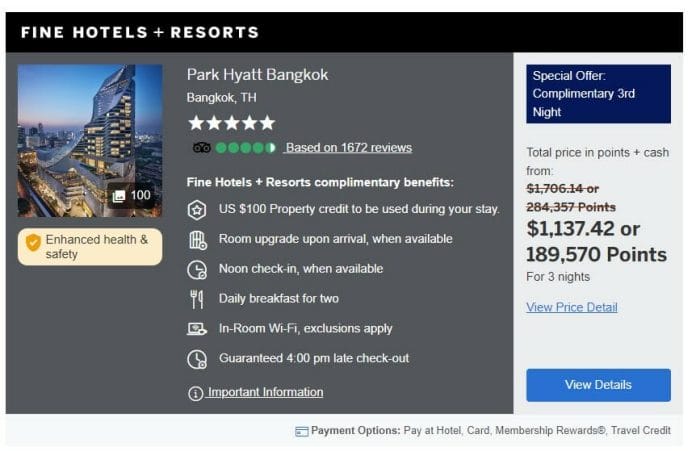Click the Enhanced health & safety badge
This screenshot has width=696, height=451.
coord(90,247)
